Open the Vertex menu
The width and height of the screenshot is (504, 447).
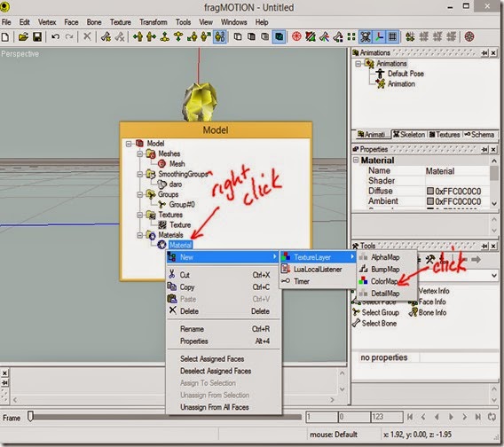pos(47,22)
